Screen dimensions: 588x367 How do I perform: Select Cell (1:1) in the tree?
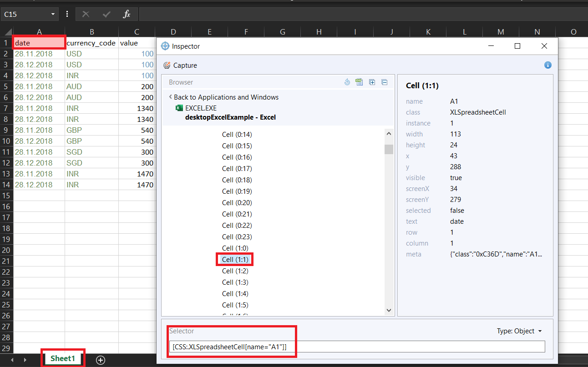pyautogui.click(x=235, y=260)
